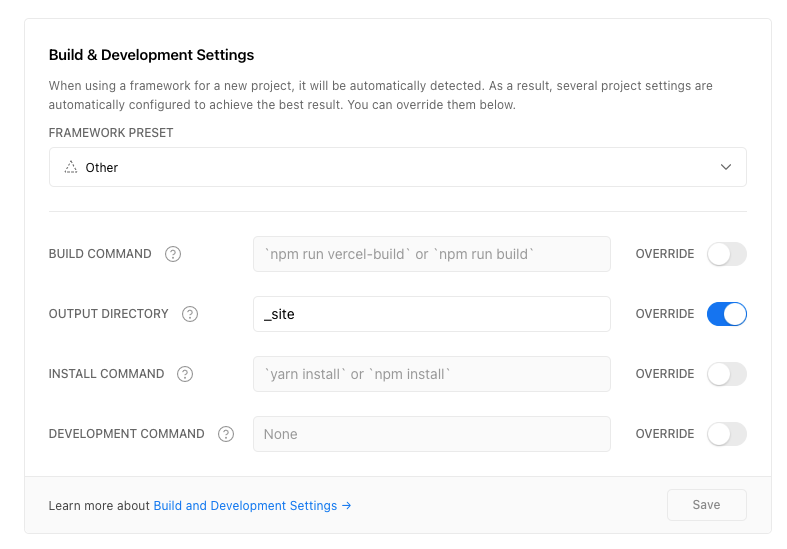This screenshot has width=787, height=549.
Task: Click the help icon beside Development Command
Action: coord(226,434)
